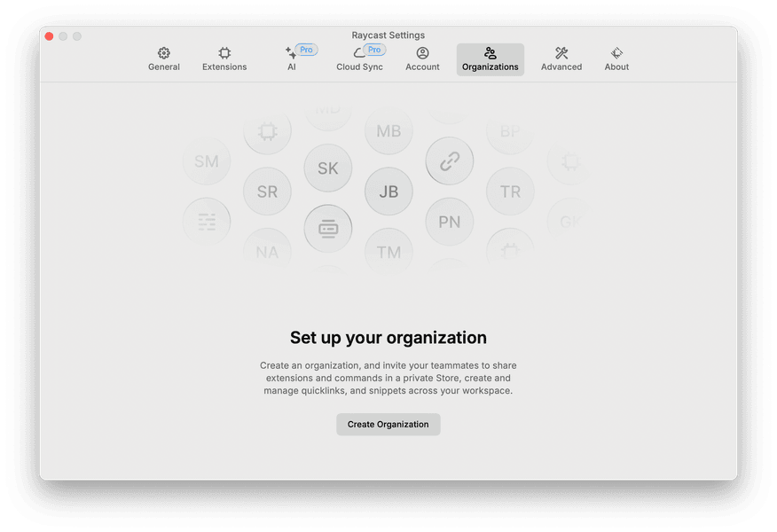
Task: Click the Pro badge on Cloud Sync
Action: (x=374, y=50)
